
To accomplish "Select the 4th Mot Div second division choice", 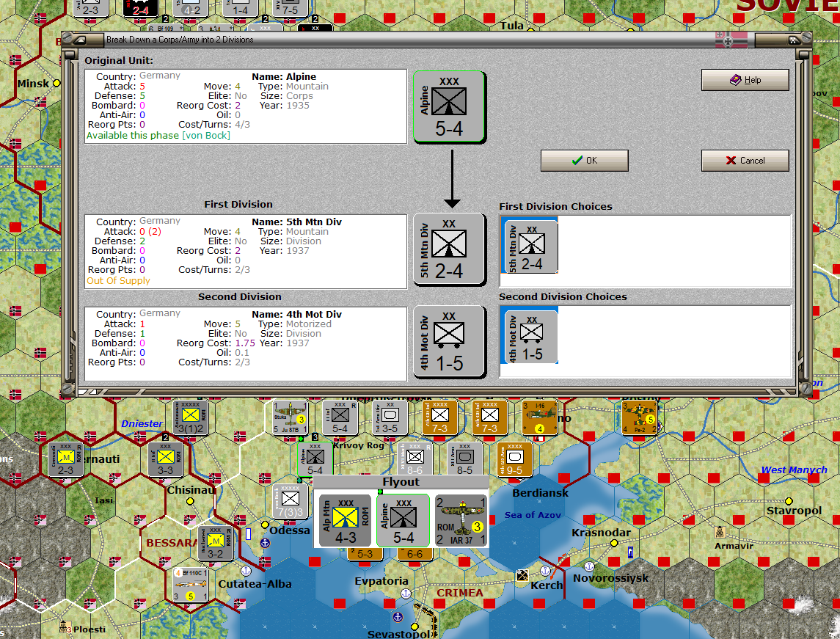I will click(x=529, y=336).
